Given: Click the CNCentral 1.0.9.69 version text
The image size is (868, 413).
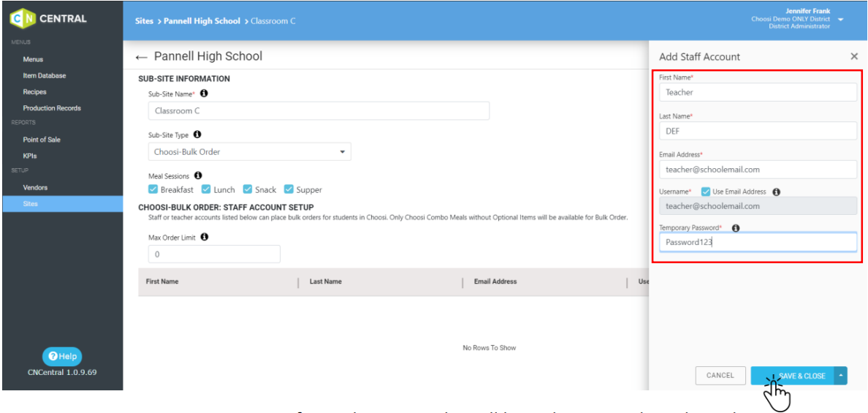Looking at the screenshot, I should pyautogui.click(x=62, y=372).
